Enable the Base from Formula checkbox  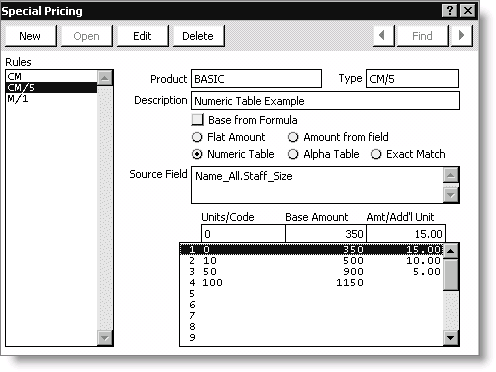point(197,119)
